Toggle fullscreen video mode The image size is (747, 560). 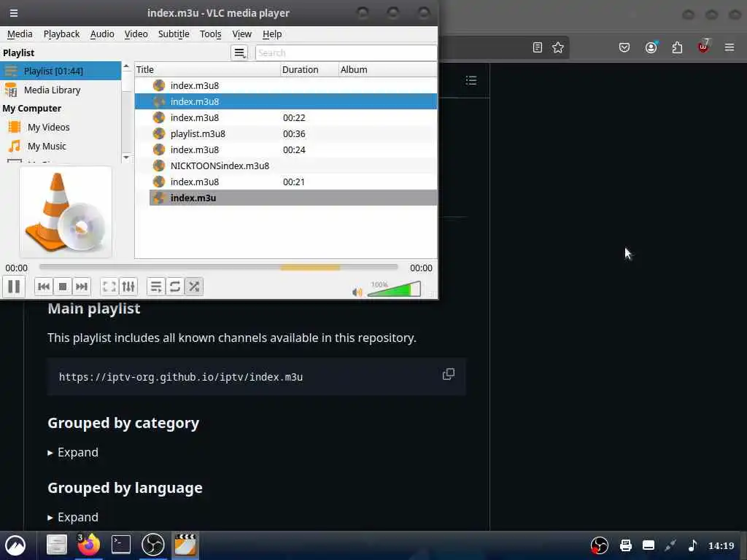point(109,287)
